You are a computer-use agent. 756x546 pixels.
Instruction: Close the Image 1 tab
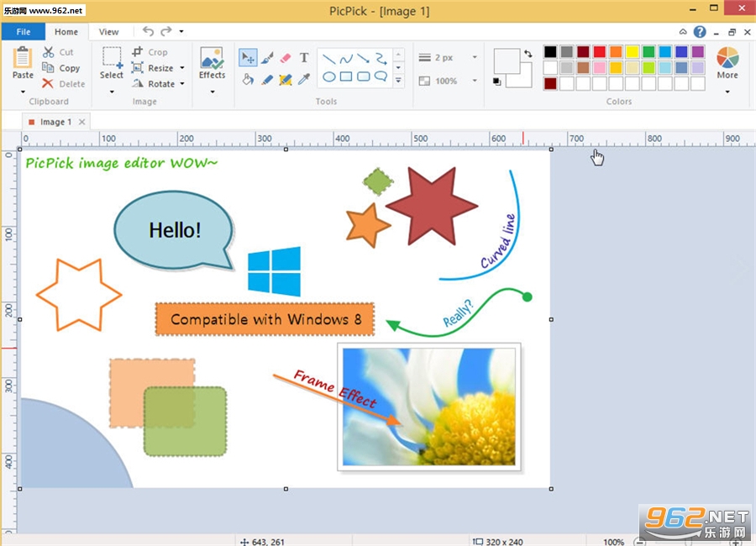82,122
